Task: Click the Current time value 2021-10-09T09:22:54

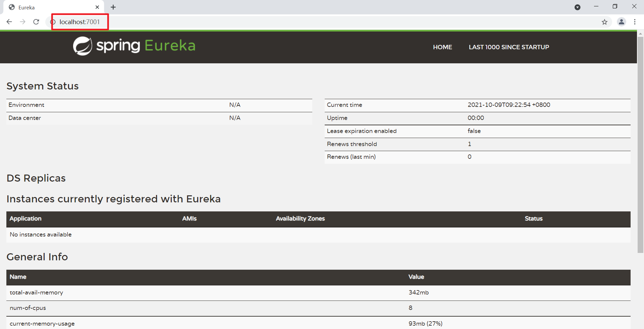Action: point(509,105)
